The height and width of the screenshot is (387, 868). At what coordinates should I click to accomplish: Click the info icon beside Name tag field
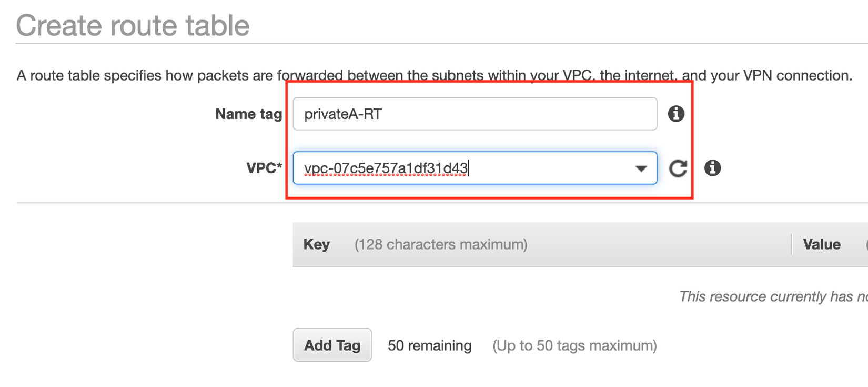(676, 114)
